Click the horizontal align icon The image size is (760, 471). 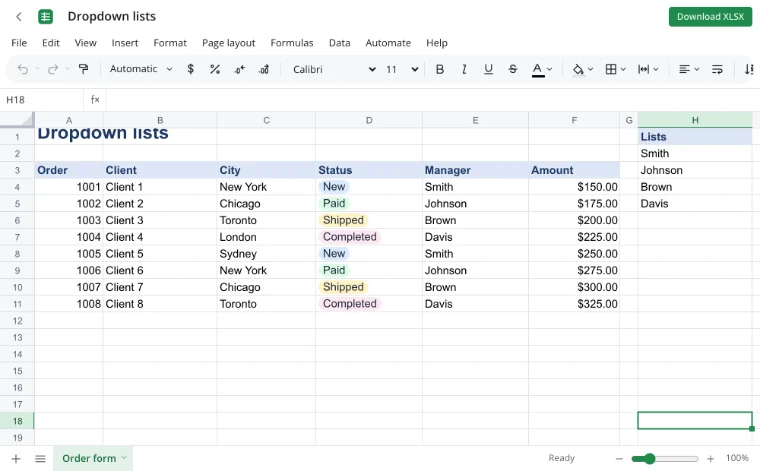684,69
